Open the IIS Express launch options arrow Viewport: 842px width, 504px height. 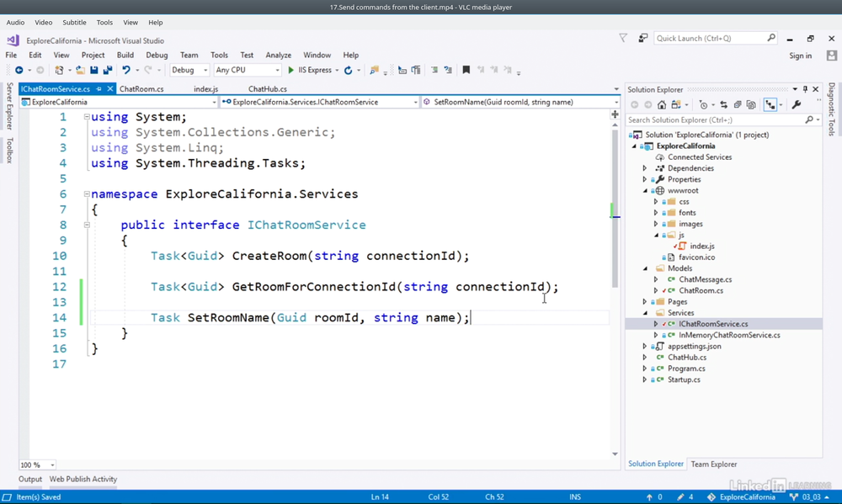click(x=337, y=71)
